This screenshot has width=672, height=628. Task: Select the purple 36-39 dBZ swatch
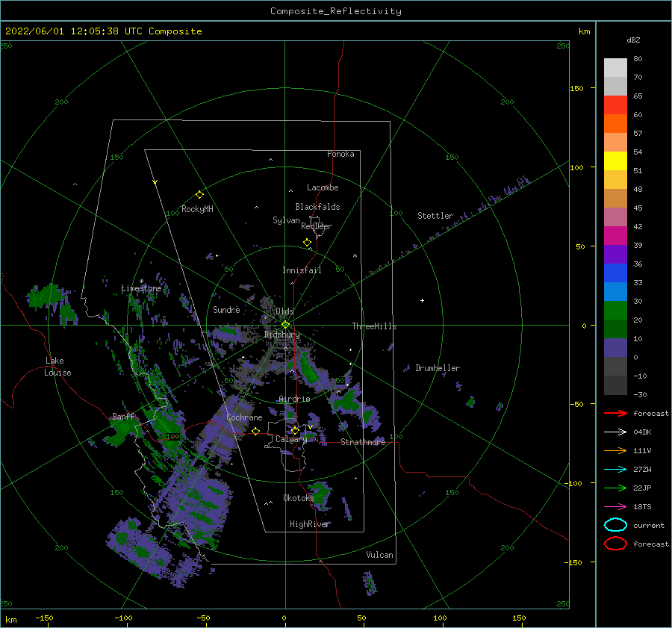pos(615,254)
